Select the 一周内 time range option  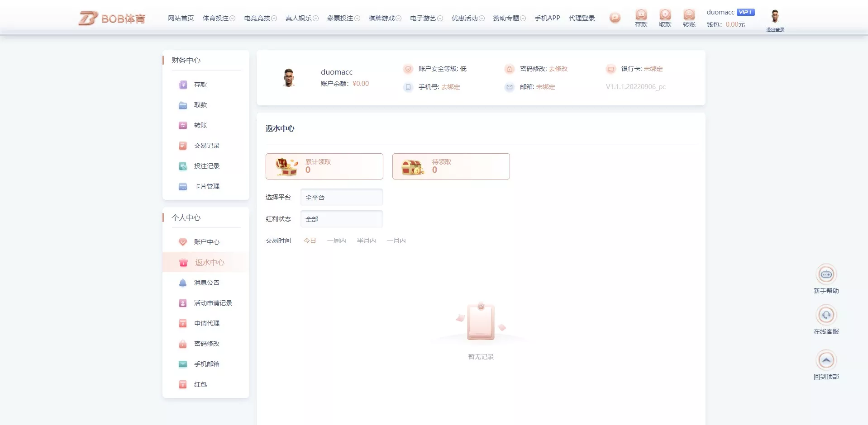(336, 241)
